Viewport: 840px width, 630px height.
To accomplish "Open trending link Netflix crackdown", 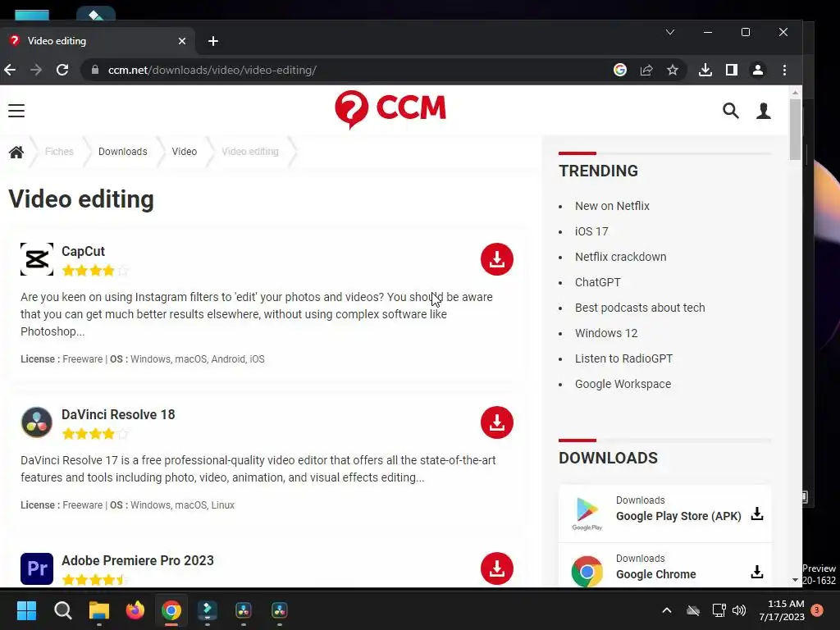I will (620, 257).
